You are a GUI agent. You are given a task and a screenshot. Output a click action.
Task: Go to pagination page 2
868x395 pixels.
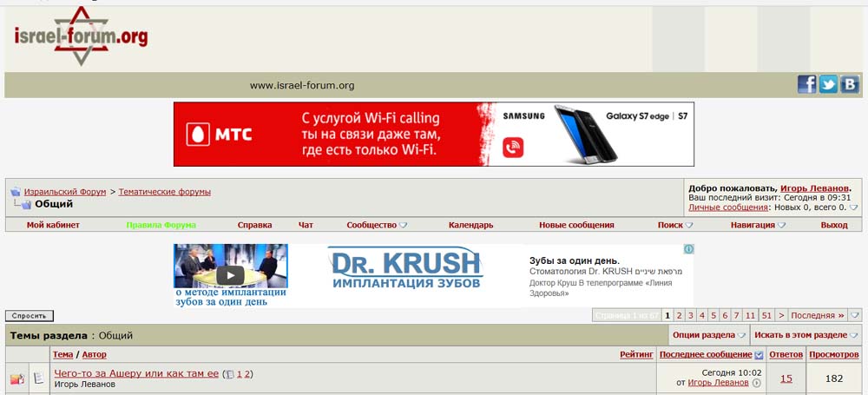(680, 315)
